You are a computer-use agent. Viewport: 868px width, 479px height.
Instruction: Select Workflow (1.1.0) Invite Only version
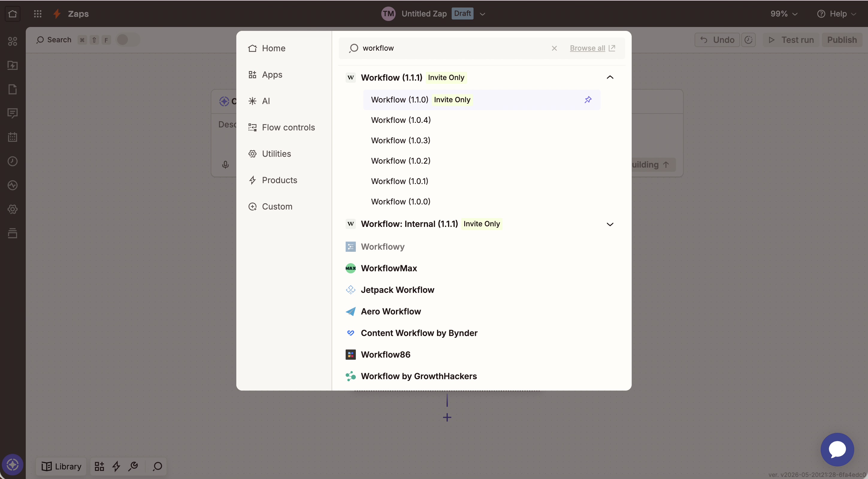point(482,100)
